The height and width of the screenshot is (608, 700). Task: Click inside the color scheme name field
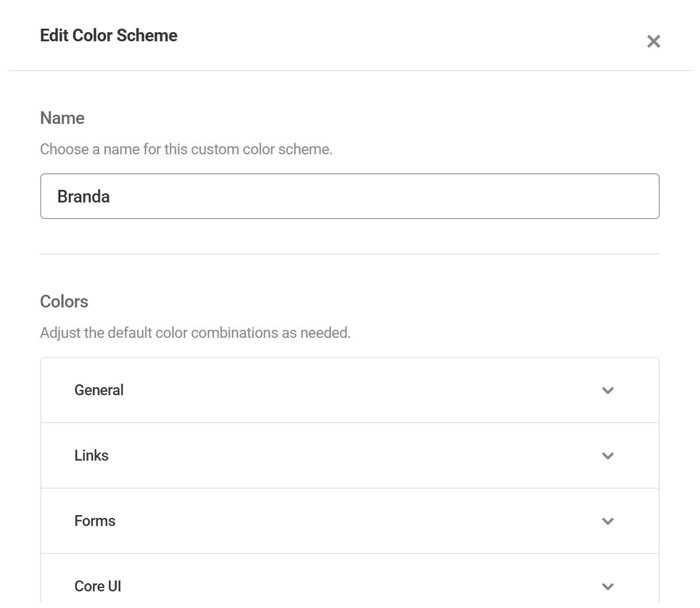[350, 196]
